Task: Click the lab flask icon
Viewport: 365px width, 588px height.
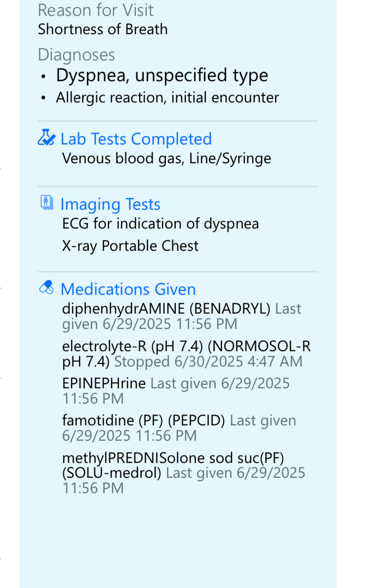Action: (46, 137)
